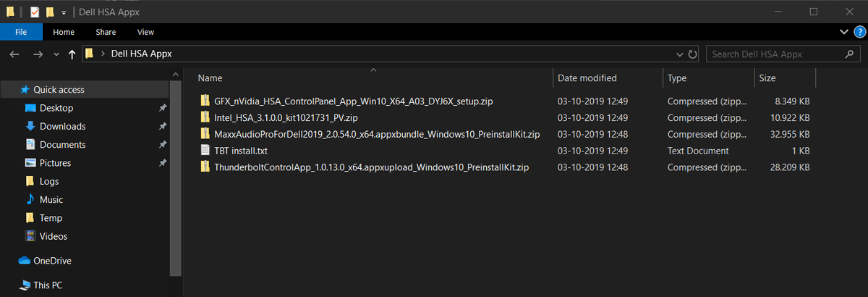Click the Music note icon

(30, 199)
